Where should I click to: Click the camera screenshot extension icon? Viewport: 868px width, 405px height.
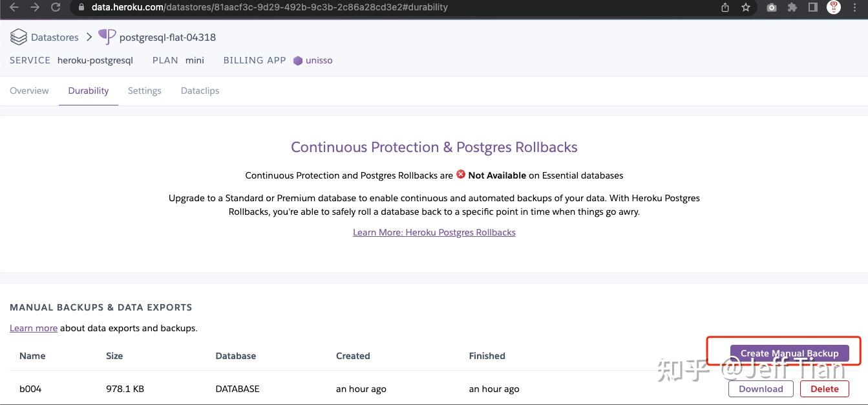pyautogui.click(x=772, y=7)
